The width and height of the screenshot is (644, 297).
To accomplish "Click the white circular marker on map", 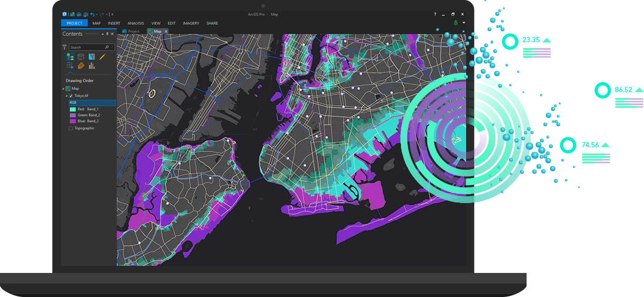I will tap(152, 94).
